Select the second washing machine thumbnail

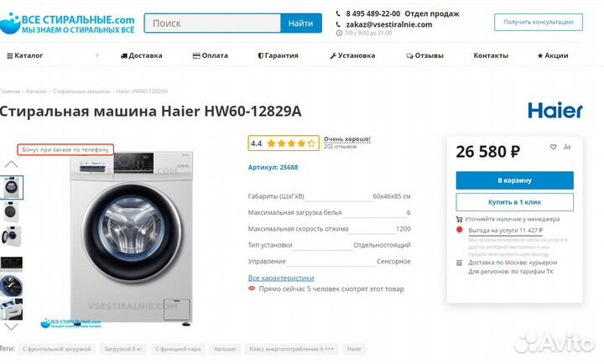coord(12,211)
